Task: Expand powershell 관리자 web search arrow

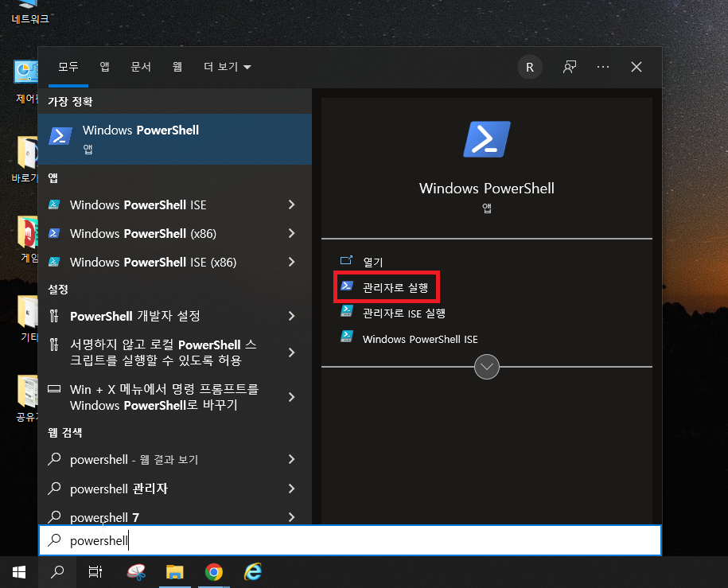Action: click(x=291, y=489)
